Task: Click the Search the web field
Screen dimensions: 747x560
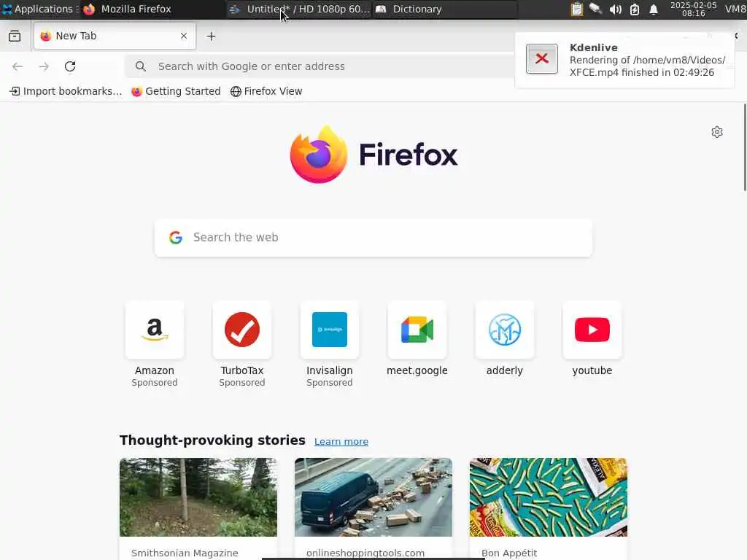Action: point(373,238)
